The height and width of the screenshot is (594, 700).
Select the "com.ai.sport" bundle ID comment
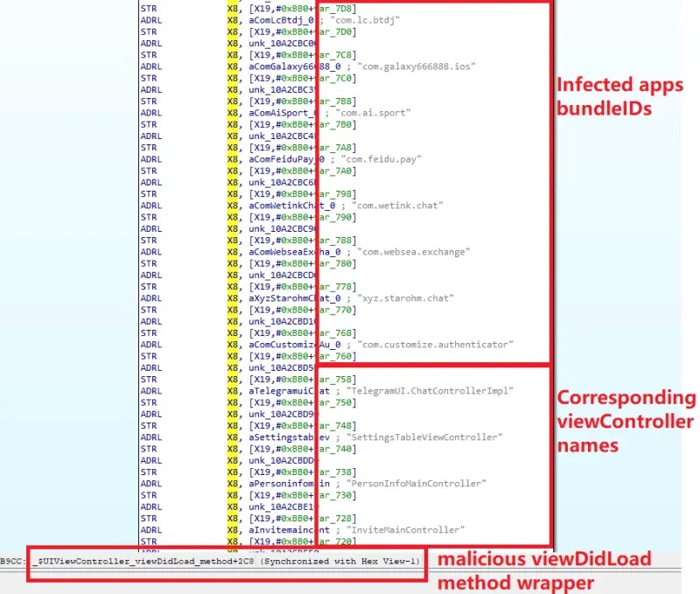point(373,113)
